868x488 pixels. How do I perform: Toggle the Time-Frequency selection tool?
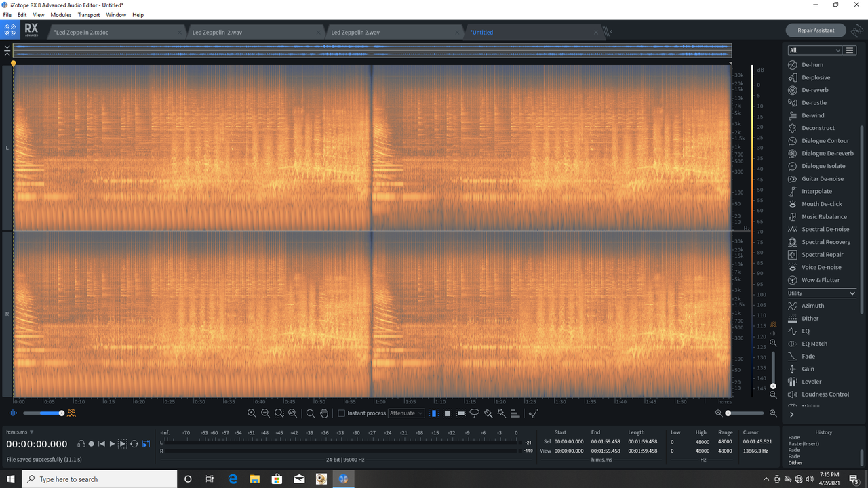pyautogui.click(x=448, y=413)
